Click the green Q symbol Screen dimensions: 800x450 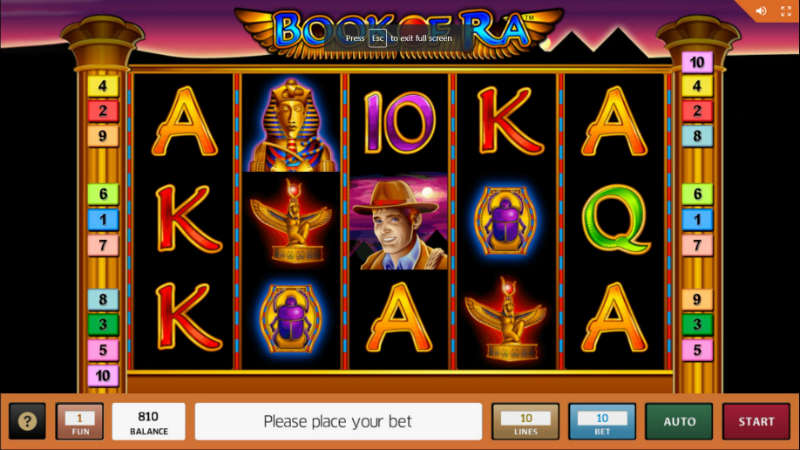tap(616, 219)
